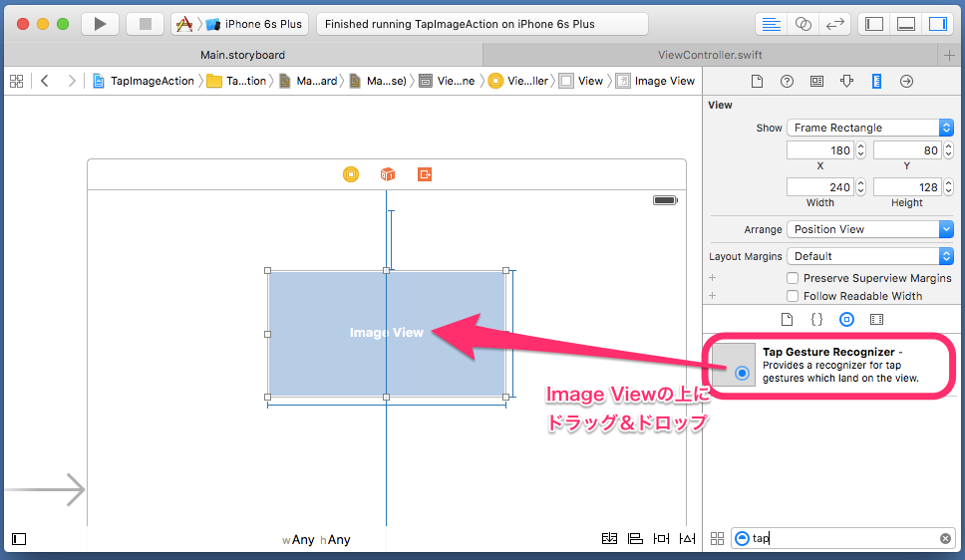
Task: Enable Preserve Superview Margins
Action: point(793,278)
